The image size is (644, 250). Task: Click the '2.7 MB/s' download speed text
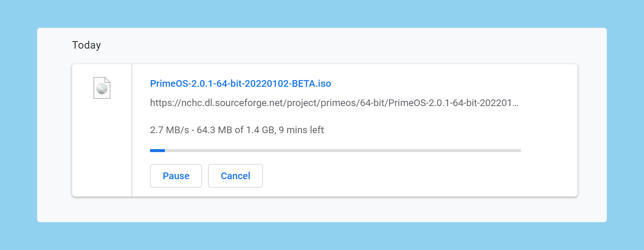pos(169,130)
